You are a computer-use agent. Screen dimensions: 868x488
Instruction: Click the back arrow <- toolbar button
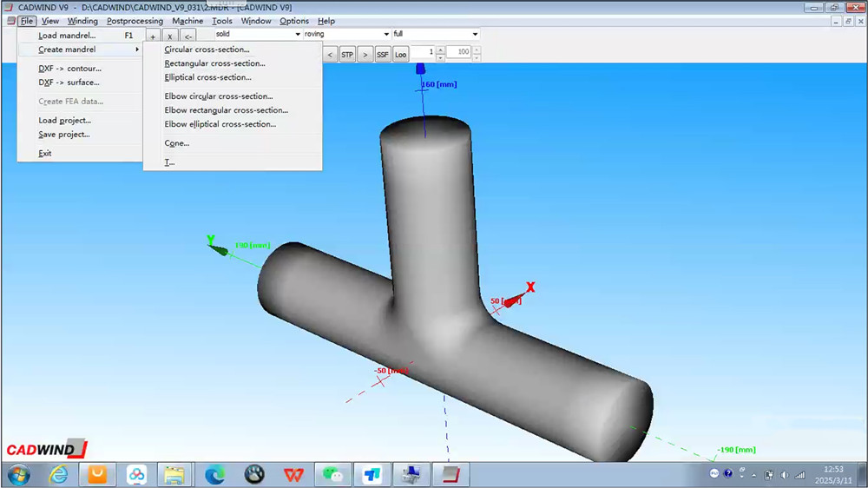point(188,36)
